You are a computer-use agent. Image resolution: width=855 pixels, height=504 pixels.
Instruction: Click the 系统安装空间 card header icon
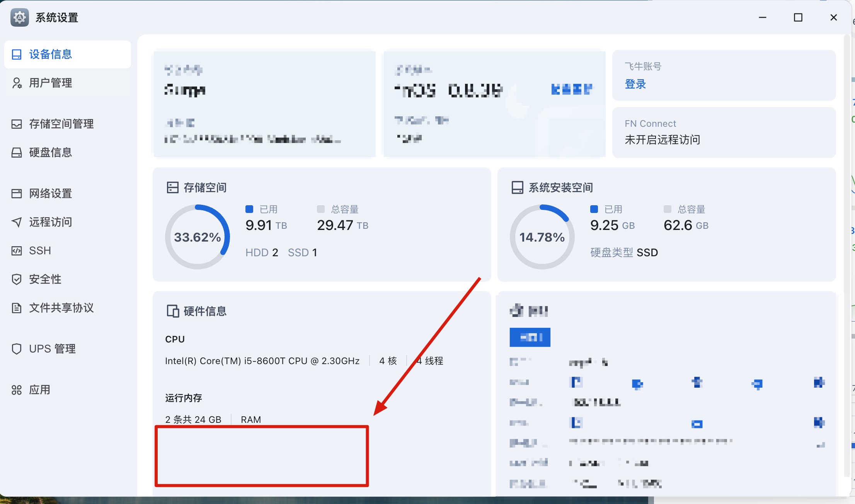[517, 188]
